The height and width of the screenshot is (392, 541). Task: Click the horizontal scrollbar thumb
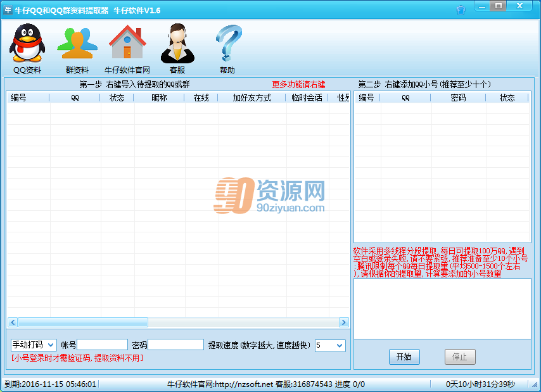(83, 322)
